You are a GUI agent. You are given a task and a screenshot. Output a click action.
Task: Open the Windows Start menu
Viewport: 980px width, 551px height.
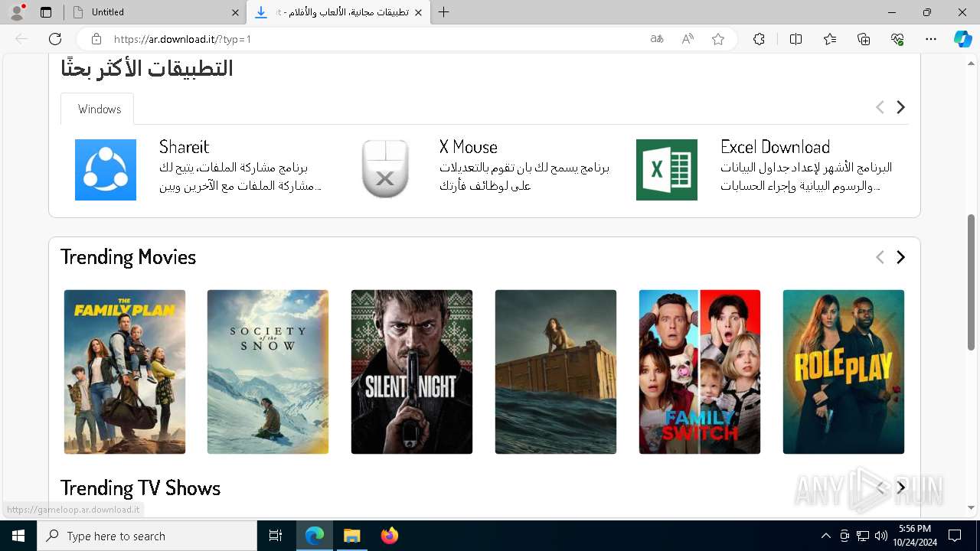18,536
